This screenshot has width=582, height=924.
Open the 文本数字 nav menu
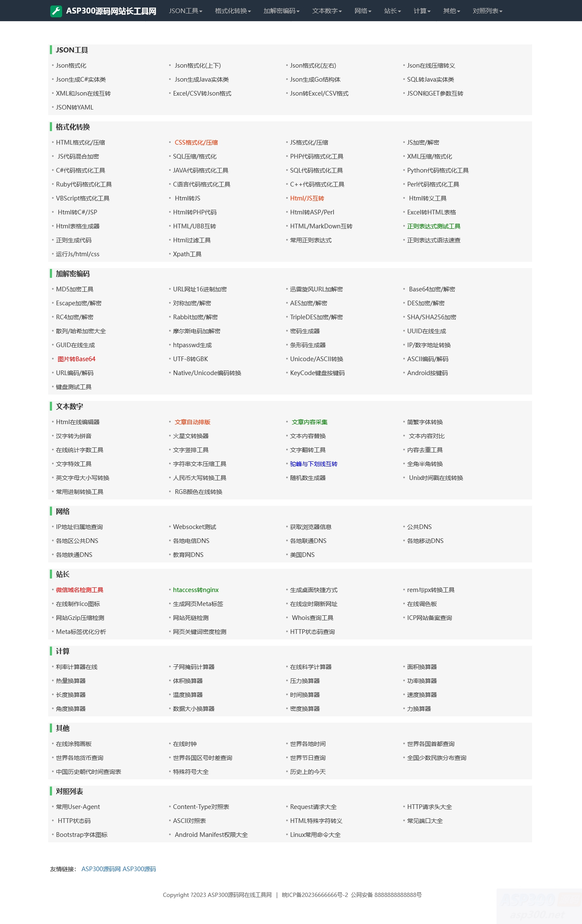[x=327, y=11]
